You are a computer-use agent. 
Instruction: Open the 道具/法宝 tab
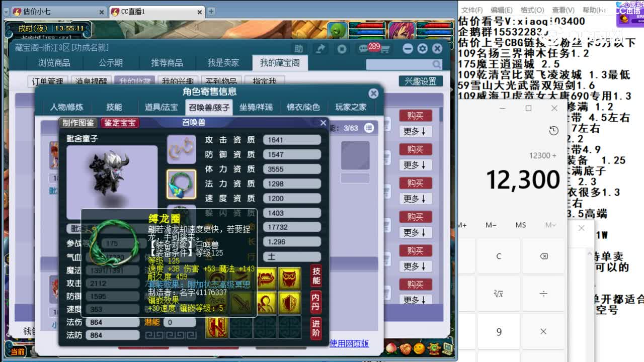pos(161,107)
